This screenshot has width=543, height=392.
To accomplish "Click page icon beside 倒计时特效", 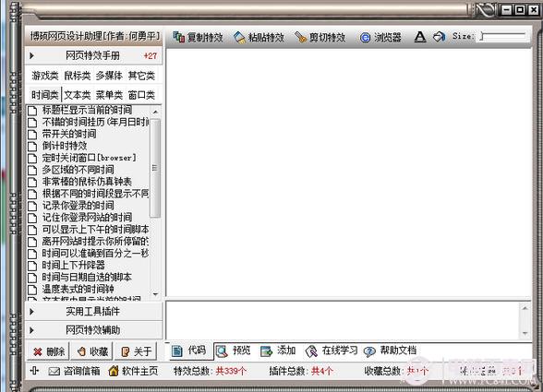I will (32, 147).
